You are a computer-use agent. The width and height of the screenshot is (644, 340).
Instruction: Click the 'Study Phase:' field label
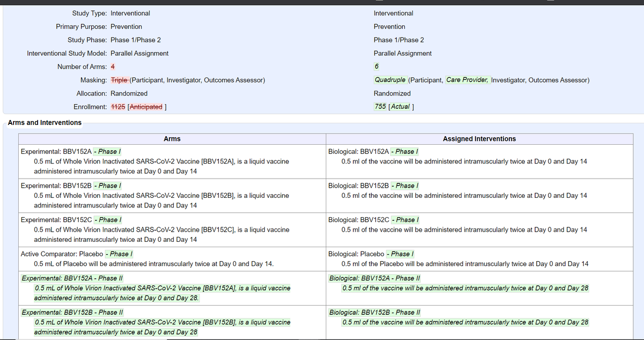pyautogui.click(x=87, y=40)
